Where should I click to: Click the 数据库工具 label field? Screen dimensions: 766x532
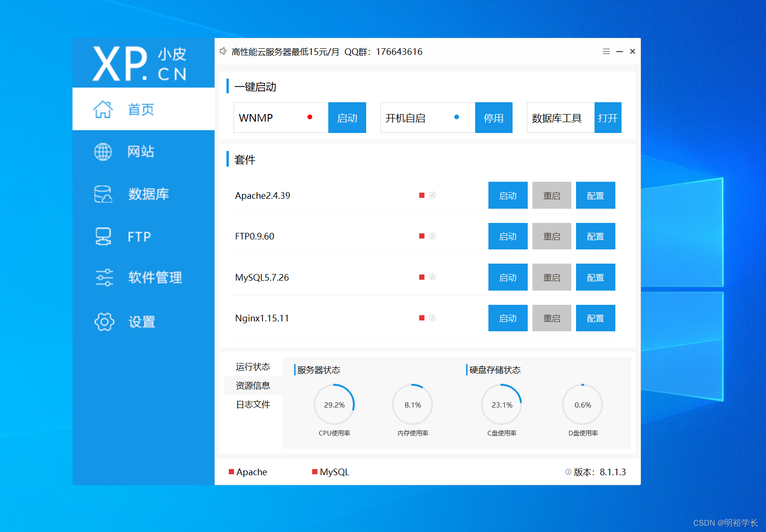coord(560,118)
